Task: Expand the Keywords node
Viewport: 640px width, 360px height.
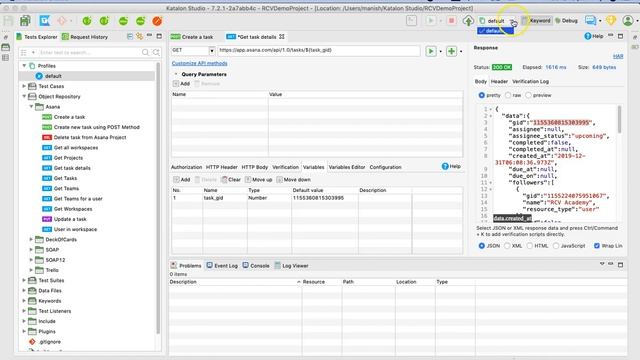Action: pyautogui.click(x=24, y=300)
